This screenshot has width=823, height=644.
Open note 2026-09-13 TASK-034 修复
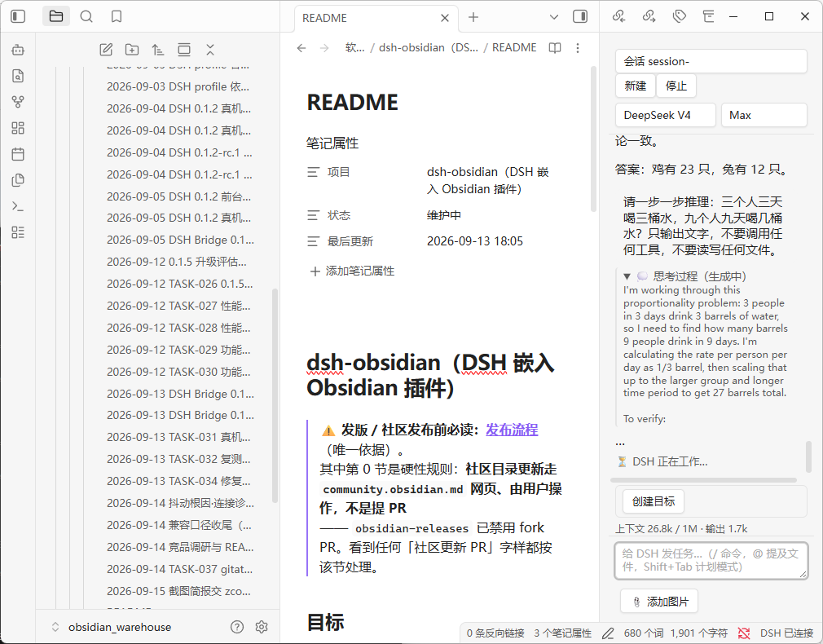pos(179,481)
